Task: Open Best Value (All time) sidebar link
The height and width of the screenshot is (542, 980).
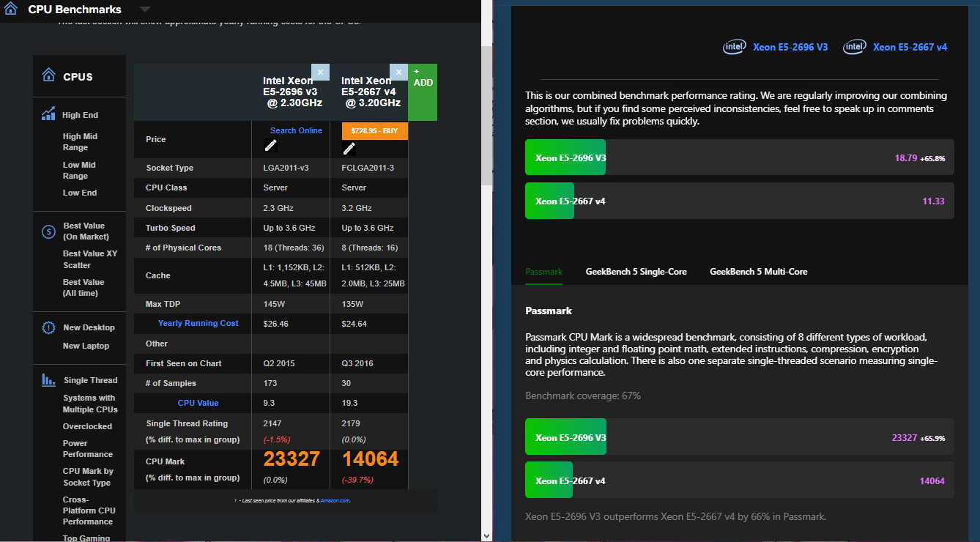Action: [84, 288]
